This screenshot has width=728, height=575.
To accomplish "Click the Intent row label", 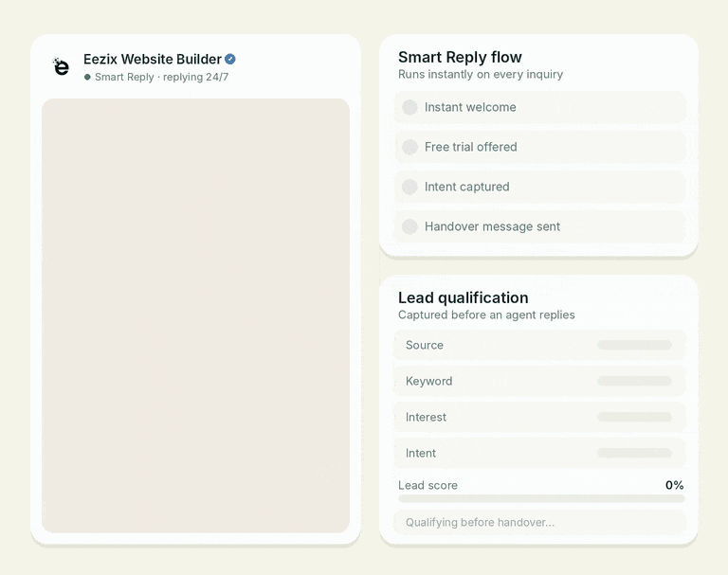I will coord(421,453).
